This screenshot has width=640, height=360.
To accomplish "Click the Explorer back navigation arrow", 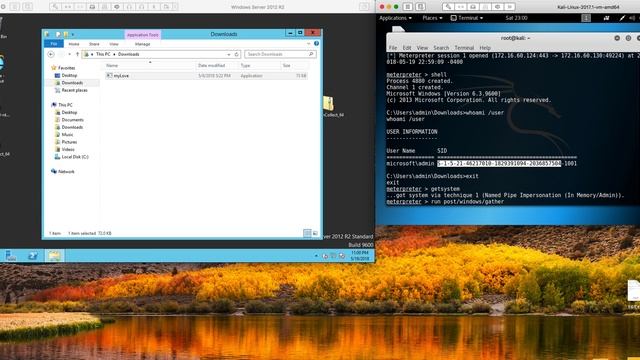I will point(51,54).
